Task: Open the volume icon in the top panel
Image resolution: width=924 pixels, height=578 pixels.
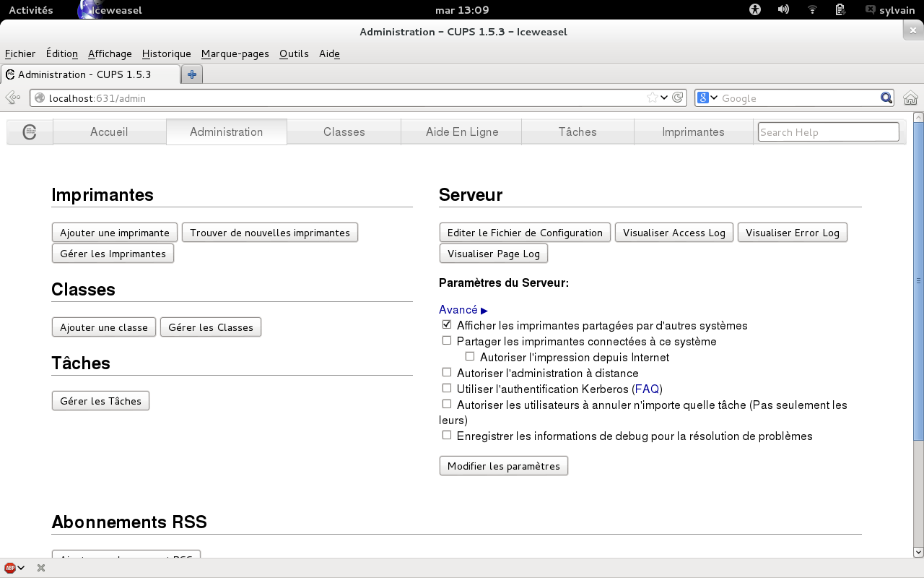Action: [x=783, y=10]
